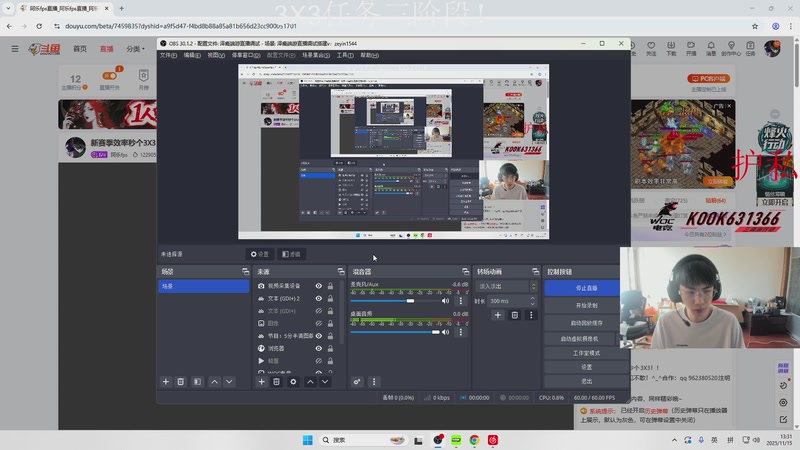Viewport: 800px width, 450px height.
Task: Show the hidden 图像 source
Action: click(x=318, y=323)
